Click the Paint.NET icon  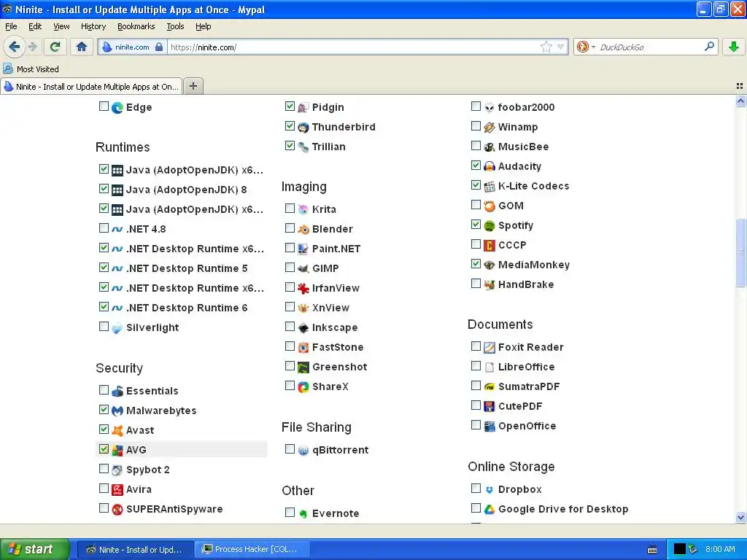[x=303, y=249]
